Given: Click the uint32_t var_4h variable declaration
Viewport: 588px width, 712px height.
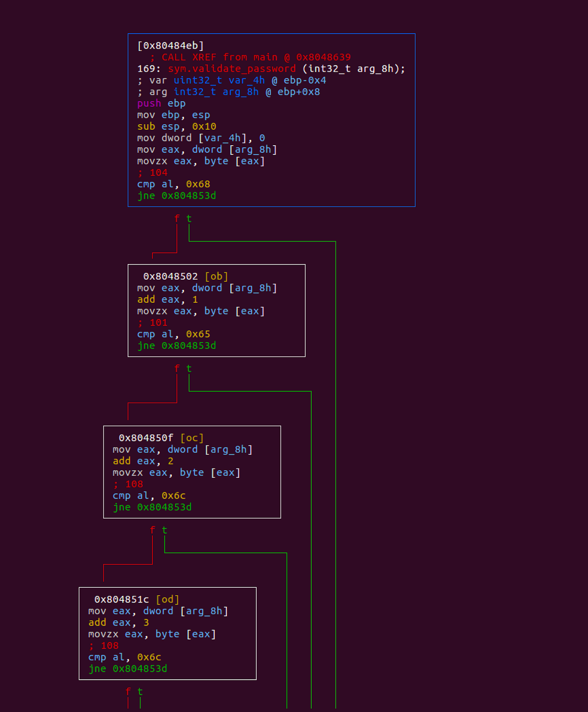Looking at the screenshot, I should 219,80.
